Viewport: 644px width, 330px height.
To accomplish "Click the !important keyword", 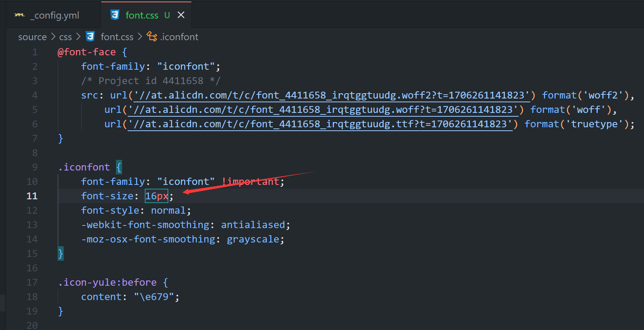I will tap(250, 181).
